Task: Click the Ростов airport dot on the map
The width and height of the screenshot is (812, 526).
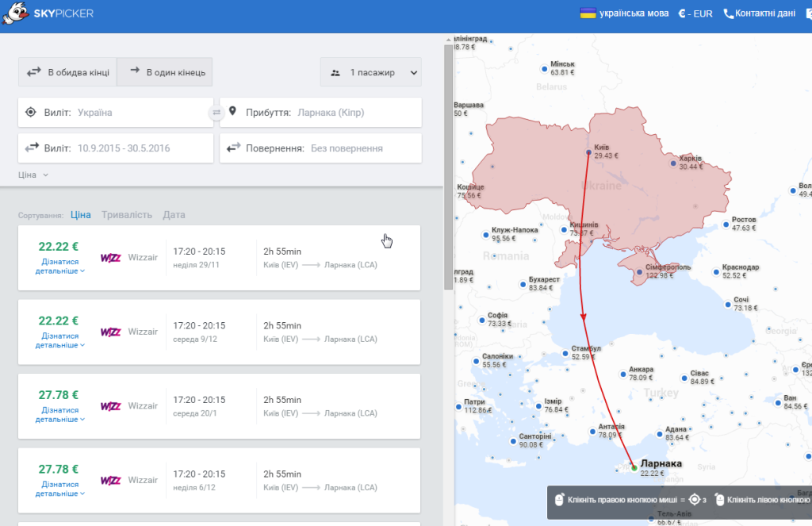Action: tap(726, 225)
